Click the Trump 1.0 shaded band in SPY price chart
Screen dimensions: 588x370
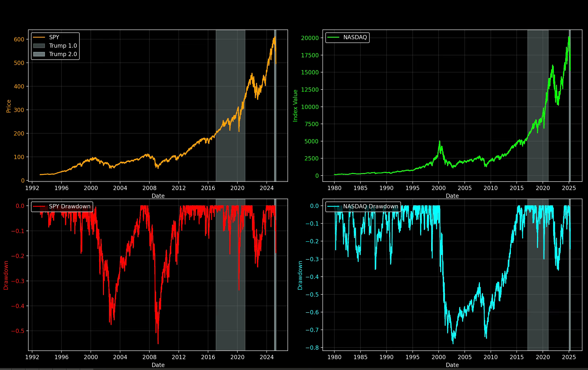tap(230, 105)
